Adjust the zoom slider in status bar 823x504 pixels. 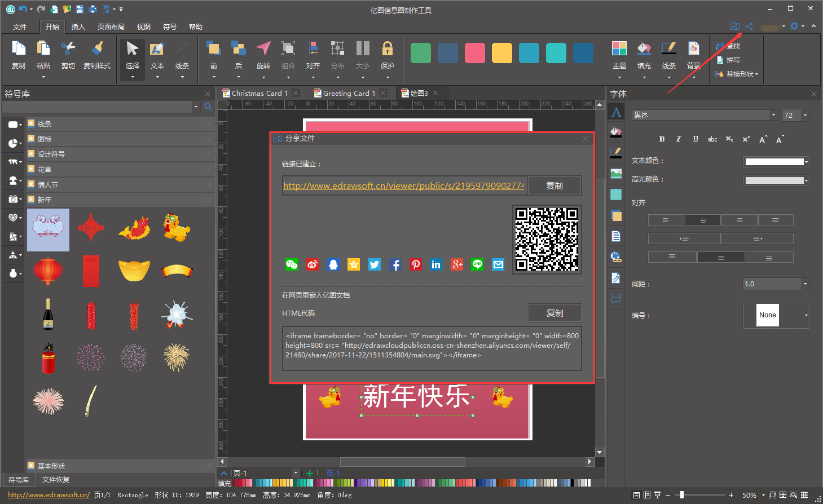pyautogui.click(x=682, y=495)
